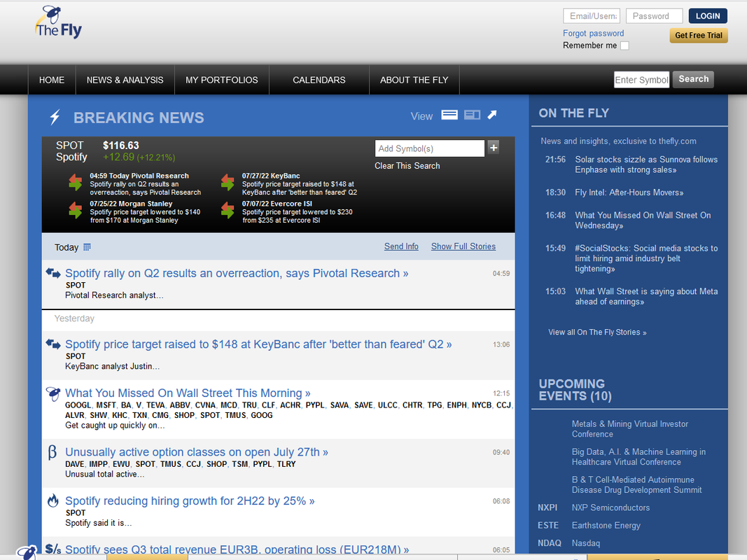Focus the Password input field

654,15
